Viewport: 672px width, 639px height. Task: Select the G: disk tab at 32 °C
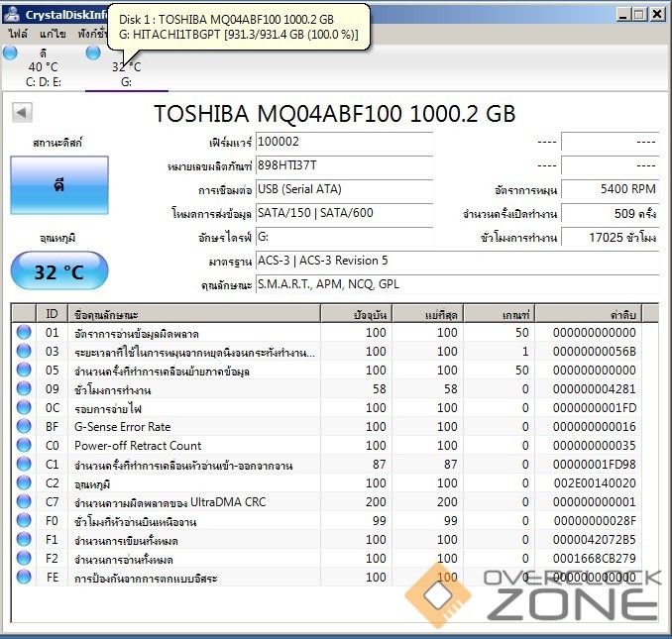(126, 74)
